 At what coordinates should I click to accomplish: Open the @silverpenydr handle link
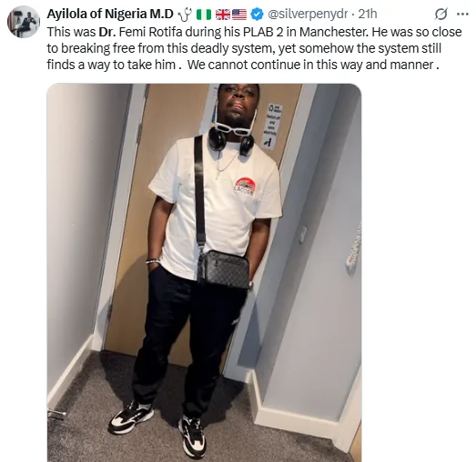(308, 15)
